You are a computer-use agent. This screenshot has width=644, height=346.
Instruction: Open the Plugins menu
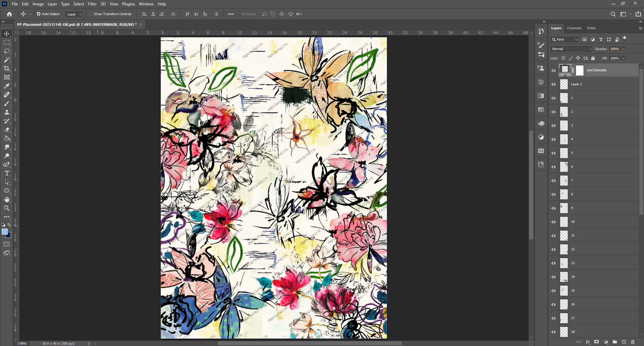coord(128,4)
